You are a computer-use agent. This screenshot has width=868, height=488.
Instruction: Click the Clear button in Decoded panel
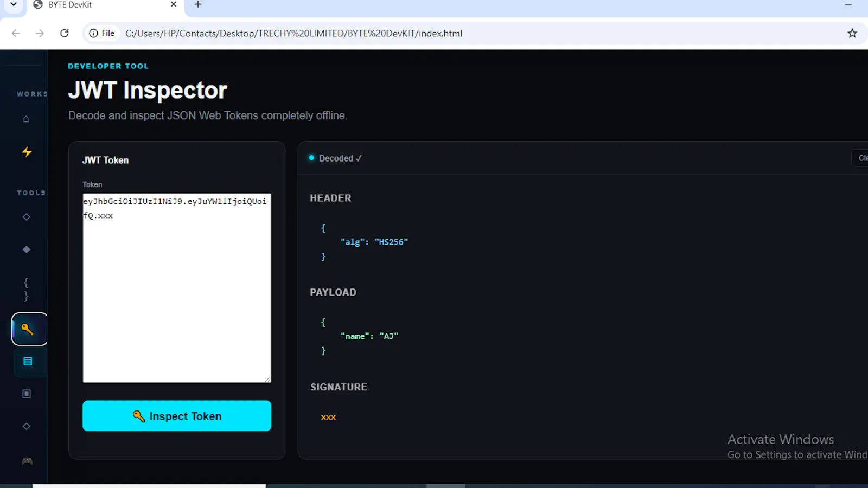tap(860, 158)
